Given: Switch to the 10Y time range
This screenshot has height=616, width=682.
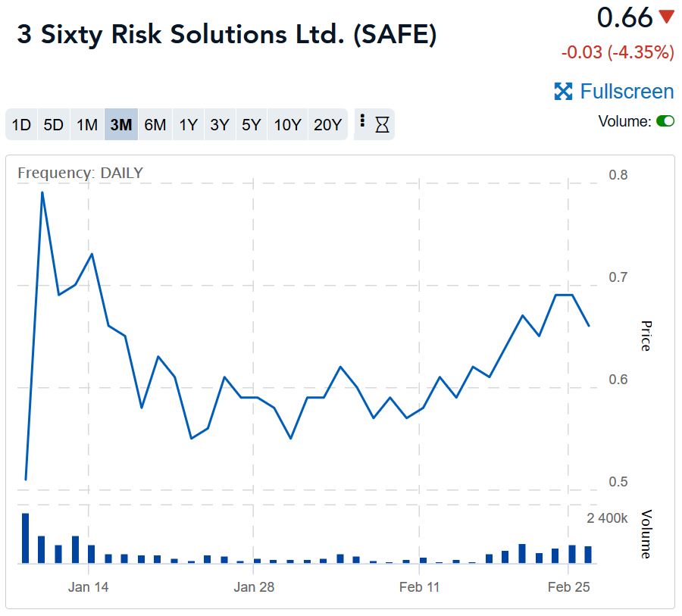Looking at the screenshot, I should click(287, 125).
